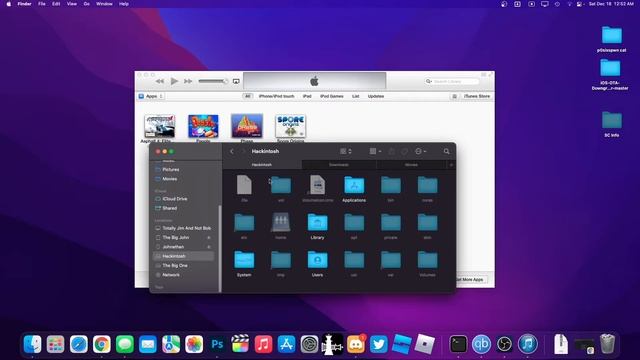The height and width of the screenshot is (360, 640).
Task: Open Shared in Finder sidebar
Action: [x=169, y=208]
